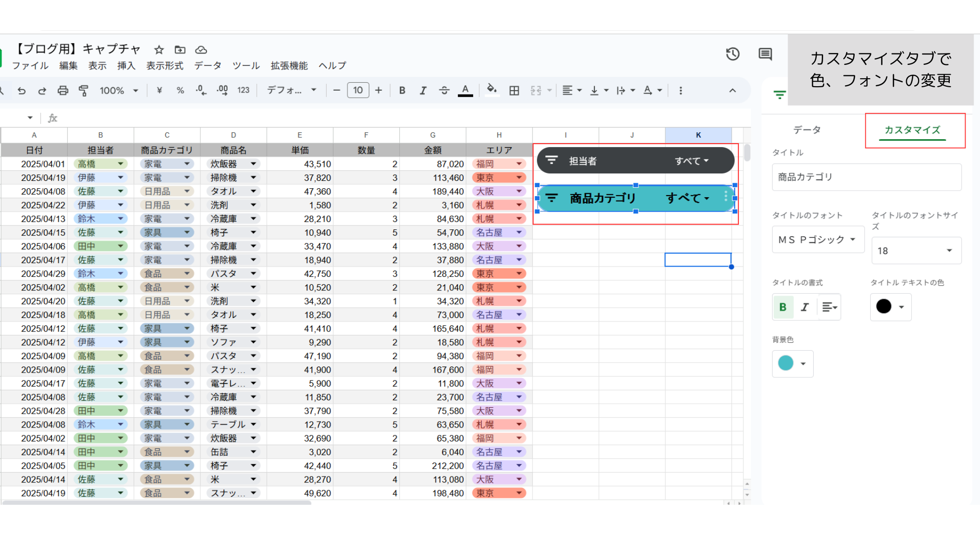Viewport: 980px width, 535px height.
Task: Check the cloud save status icon
Action: 201,50
